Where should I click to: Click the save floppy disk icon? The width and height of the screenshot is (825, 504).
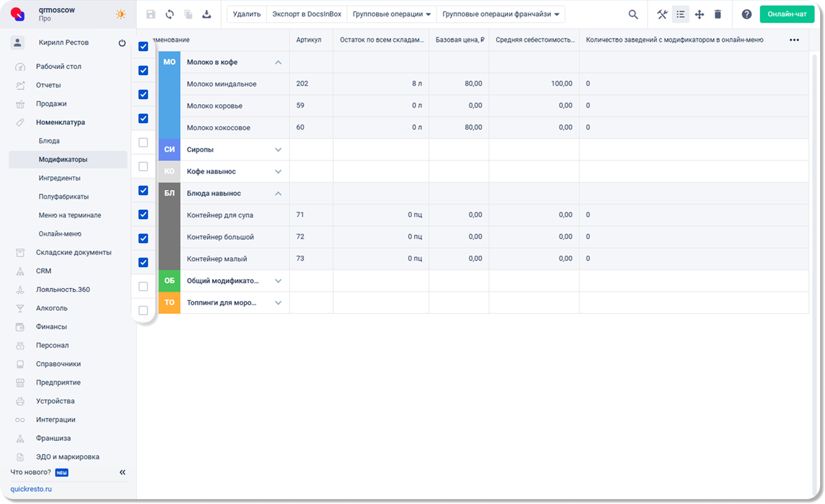pyautogui.click(x=151, y=14)
